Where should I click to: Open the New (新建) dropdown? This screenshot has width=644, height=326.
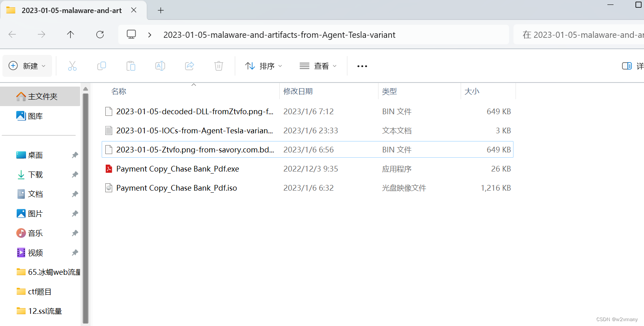tap(27, 66)
